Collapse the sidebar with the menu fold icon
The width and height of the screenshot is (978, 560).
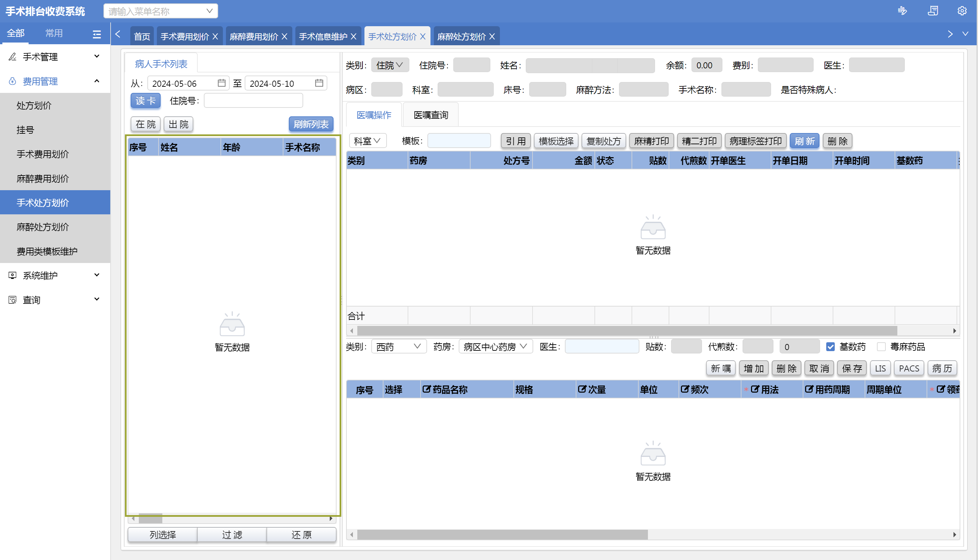click(x=97, y=34)
